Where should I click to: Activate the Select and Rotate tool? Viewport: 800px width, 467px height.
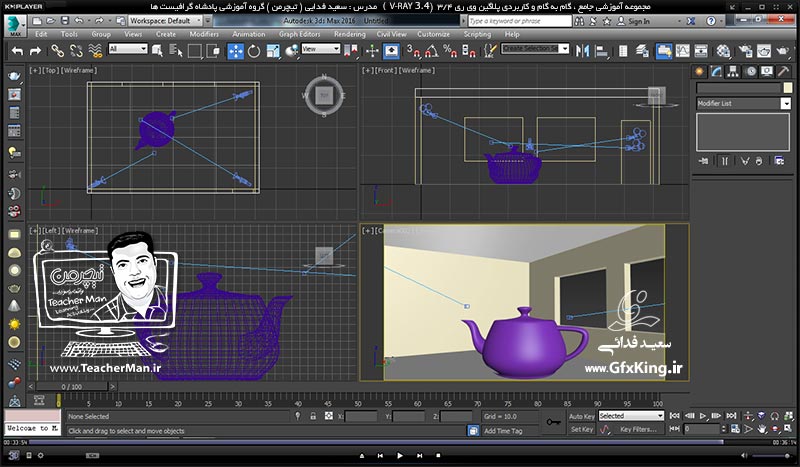(254, 51)
